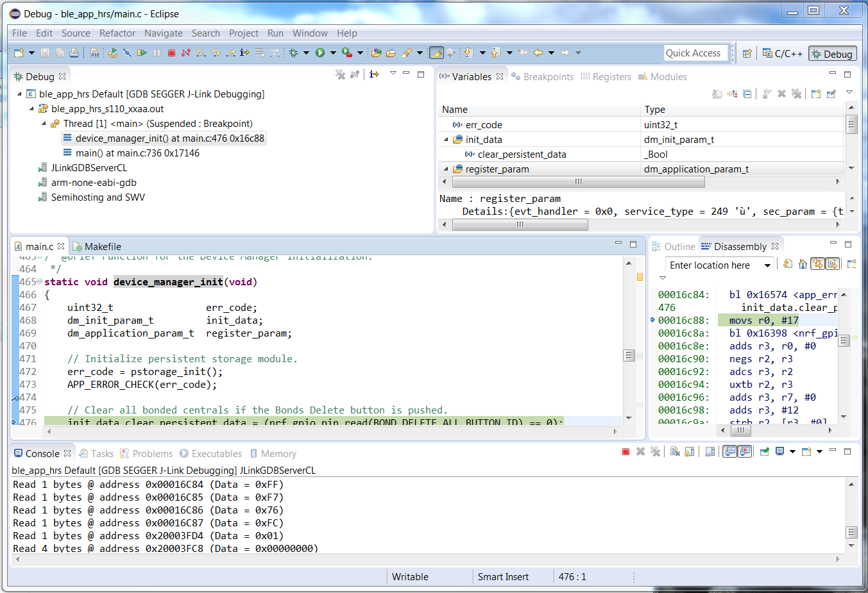Click the Open Perspective icon

(747, 54)
